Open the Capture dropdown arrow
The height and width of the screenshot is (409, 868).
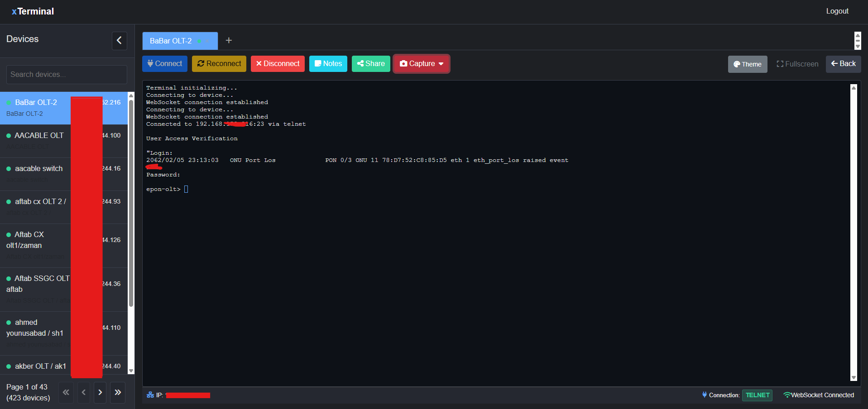(x=441, y=64)
